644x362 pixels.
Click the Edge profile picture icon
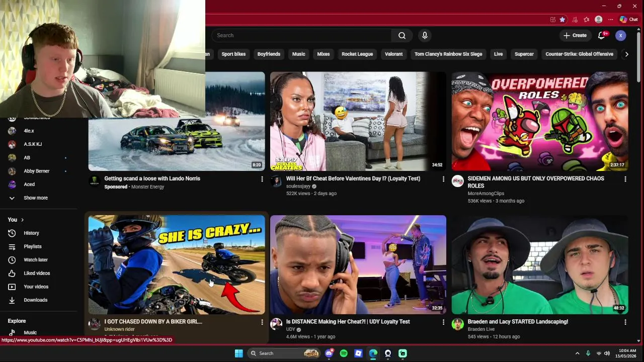click(x=598, y=20)
